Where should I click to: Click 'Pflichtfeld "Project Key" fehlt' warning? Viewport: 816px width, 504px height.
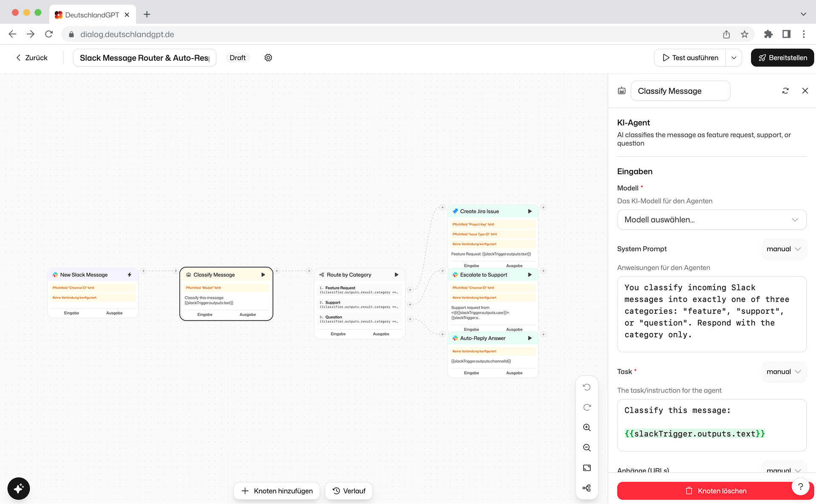493,224
